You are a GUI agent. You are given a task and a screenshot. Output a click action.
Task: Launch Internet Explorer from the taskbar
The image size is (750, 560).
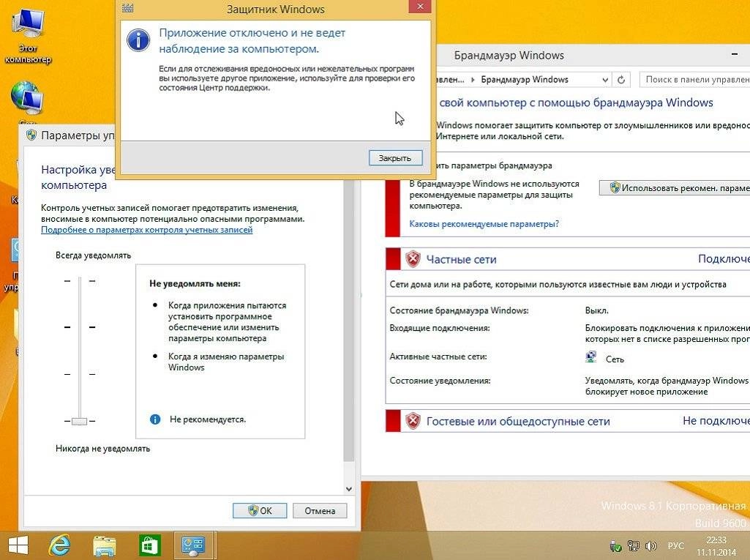(x=60, y=545)
